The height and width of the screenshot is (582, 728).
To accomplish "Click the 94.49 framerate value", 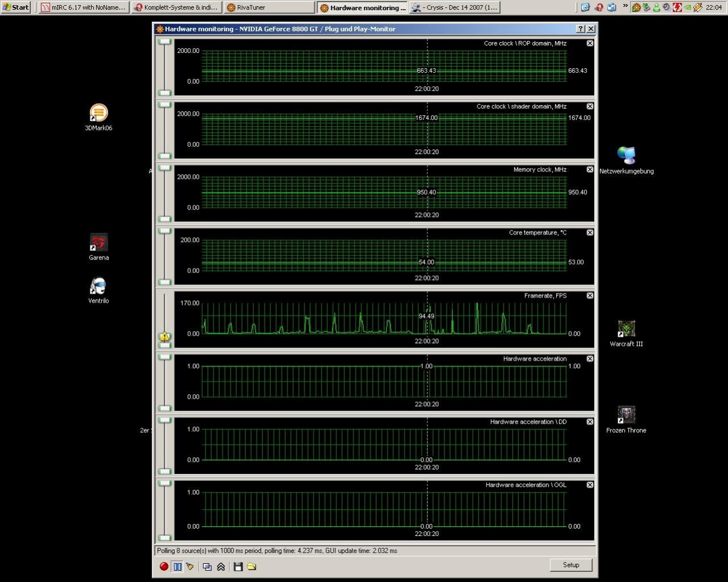I will pos(426,316).
